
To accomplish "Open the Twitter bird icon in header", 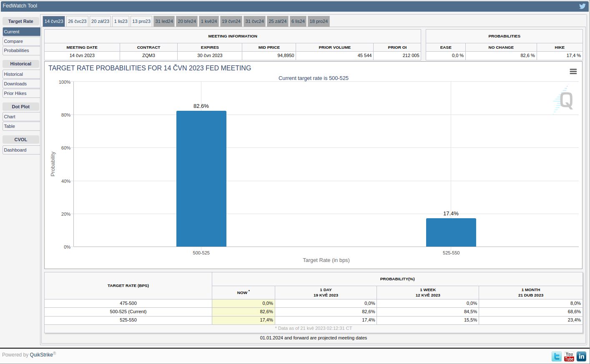I will (x=582, y=6).
